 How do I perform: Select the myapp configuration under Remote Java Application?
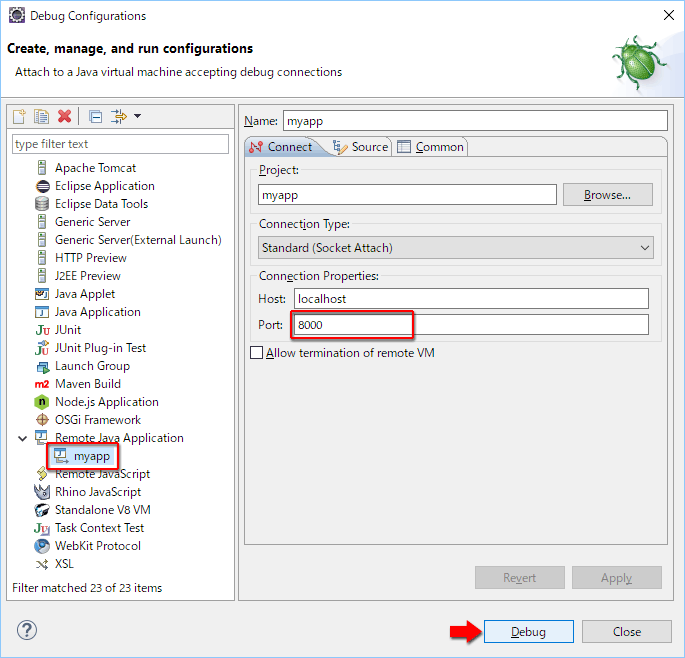click(x=83, y=456)
